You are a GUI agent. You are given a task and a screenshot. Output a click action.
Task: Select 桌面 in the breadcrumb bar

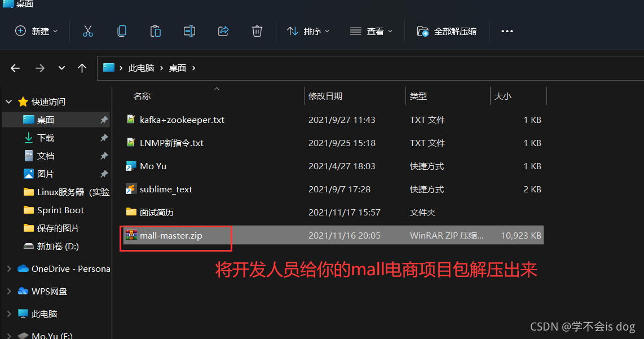pyautogui.click(x=177, y=68)
